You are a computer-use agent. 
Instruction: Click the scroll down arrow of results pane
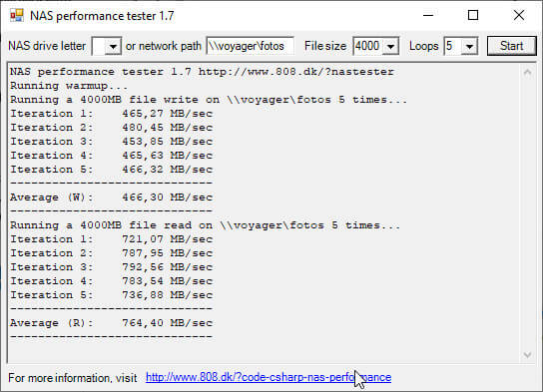(527, 355)
